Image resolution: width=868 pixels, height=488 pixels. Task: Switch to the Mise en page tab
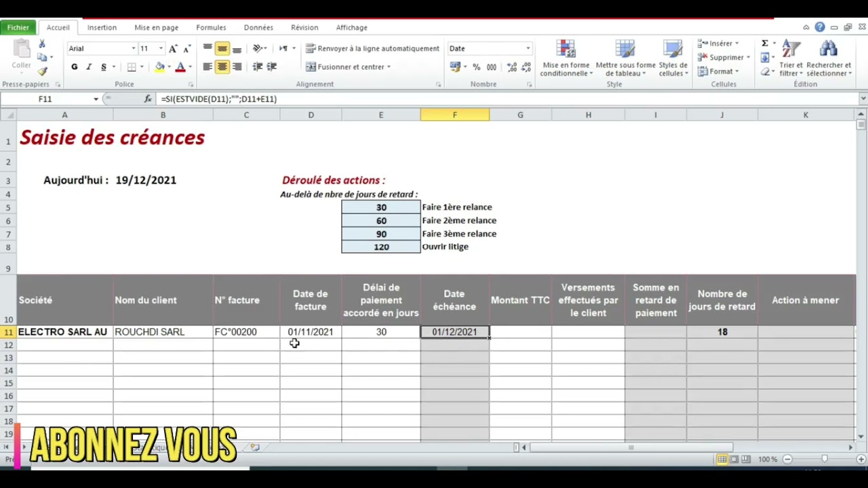[157, 28]
